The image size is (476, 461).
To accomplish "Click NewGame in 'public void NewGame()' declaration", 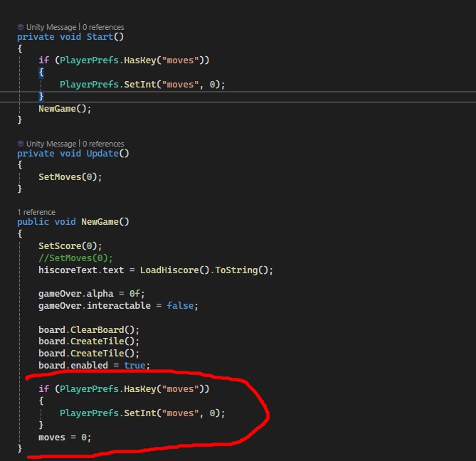I will [100, 221].
